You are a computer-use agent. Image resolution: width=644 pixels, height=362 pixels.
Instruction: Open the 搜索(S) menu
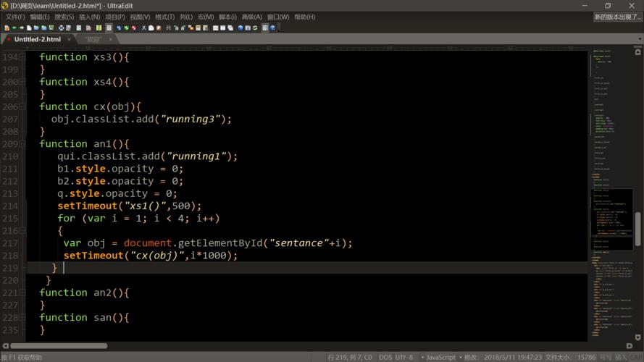point(64,17)
